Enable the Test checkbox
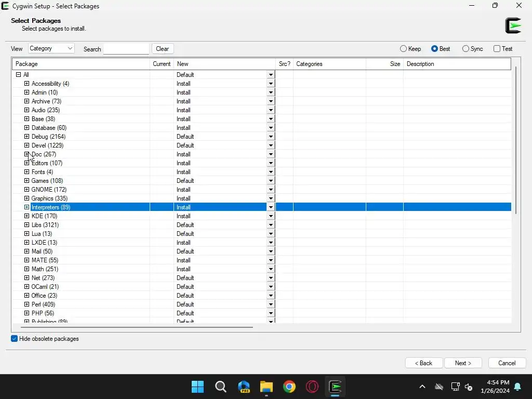Image resolution: width=532 pixels, height=399 pixels. pos(497,49)
